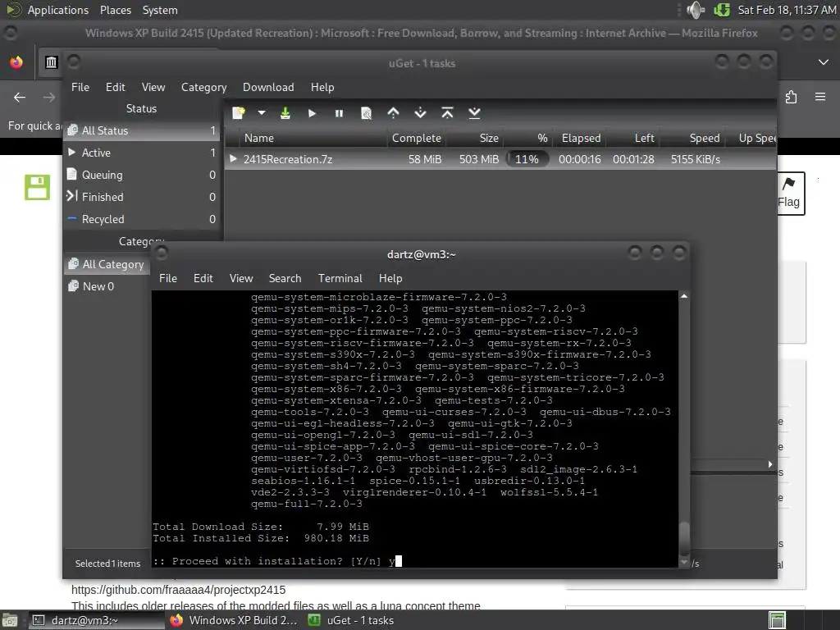
Task: Open the Places menu in top panel
Action: [115, 10]
